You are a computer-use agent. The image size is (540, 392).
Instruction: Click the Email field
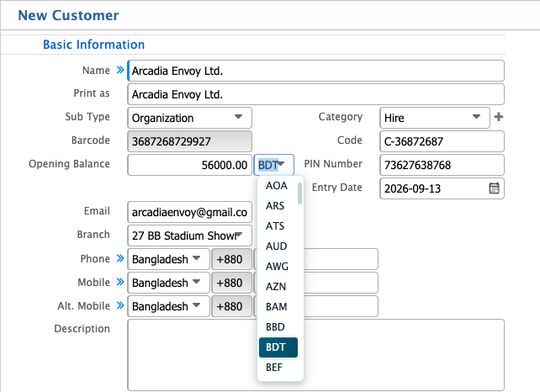click(x=189, y=212)
